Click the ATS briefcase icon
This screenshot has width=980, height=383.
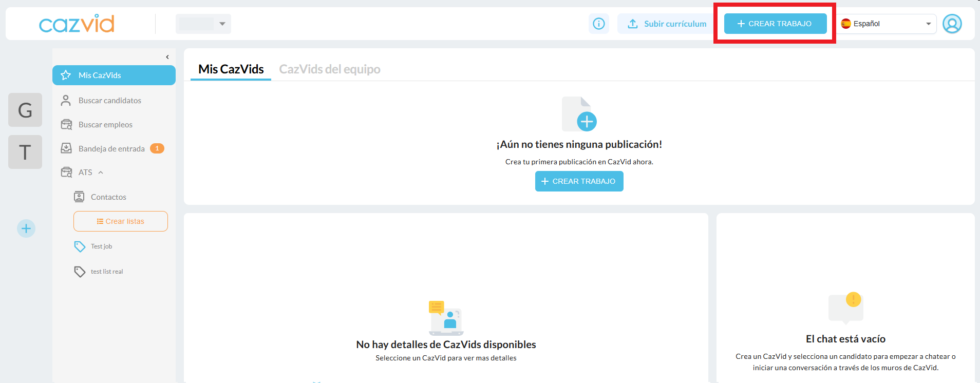point(66,173)
